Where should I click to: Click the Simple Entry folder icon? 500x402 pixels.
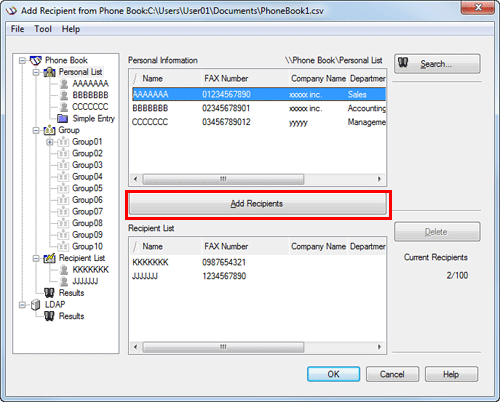click(x=63, y=119)
